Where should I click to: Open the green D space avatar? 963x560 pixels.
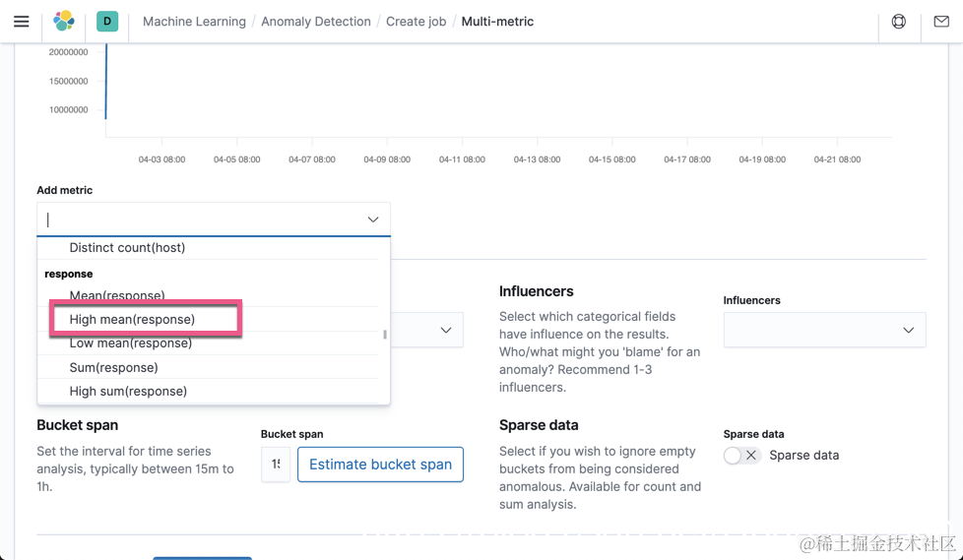(x=107, y=21)
